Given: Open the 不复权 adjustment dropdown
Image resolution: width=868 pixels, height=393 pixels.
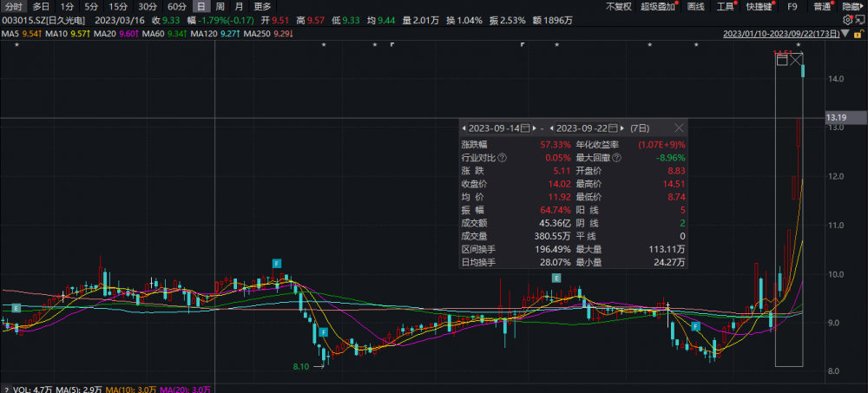Looking at the screenshot, I should 618,7.
